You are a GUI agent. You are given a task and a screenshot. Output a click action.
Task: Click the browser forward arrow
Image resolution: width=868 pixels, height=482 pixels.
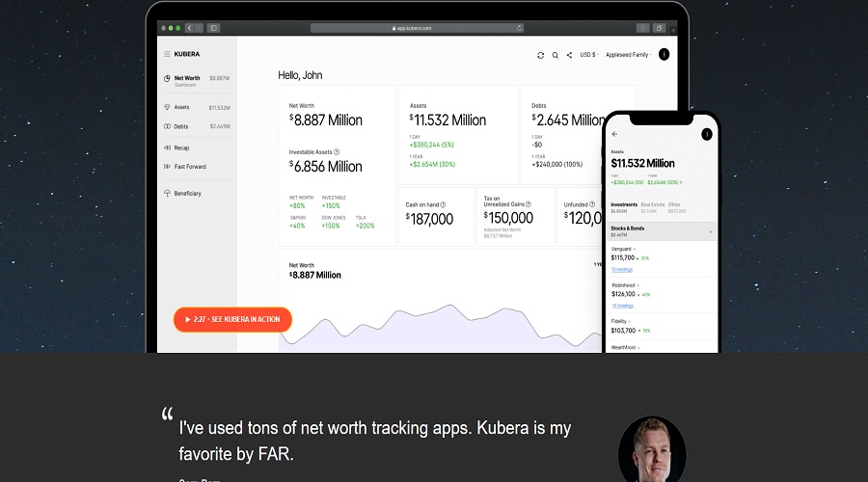[199, 28]
